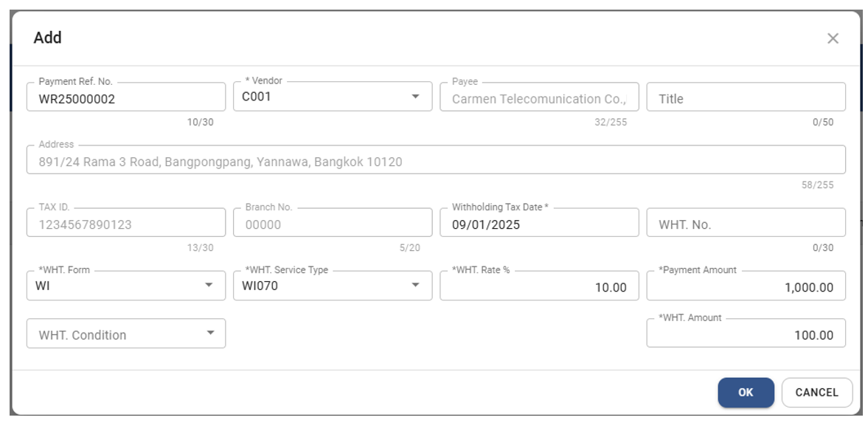The height and width of the screenshot is (423, 868).
Task: Expand the WHT. Form dropdown
Action: tap(125, 286)
